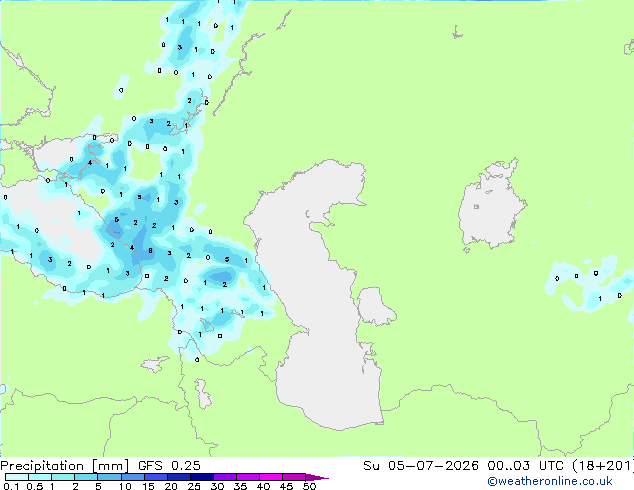
Task: Pick the legend swatch between 25 and 30
Action: pyautogui.click(x=201, y=477)
